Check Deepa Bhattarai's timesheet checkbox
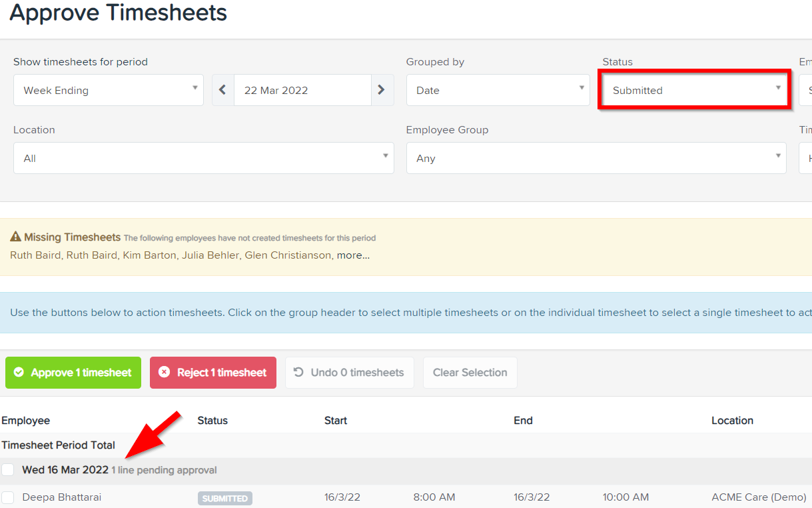Image resolution: width=812 pixels, height=508 pixels. point(8,497)
